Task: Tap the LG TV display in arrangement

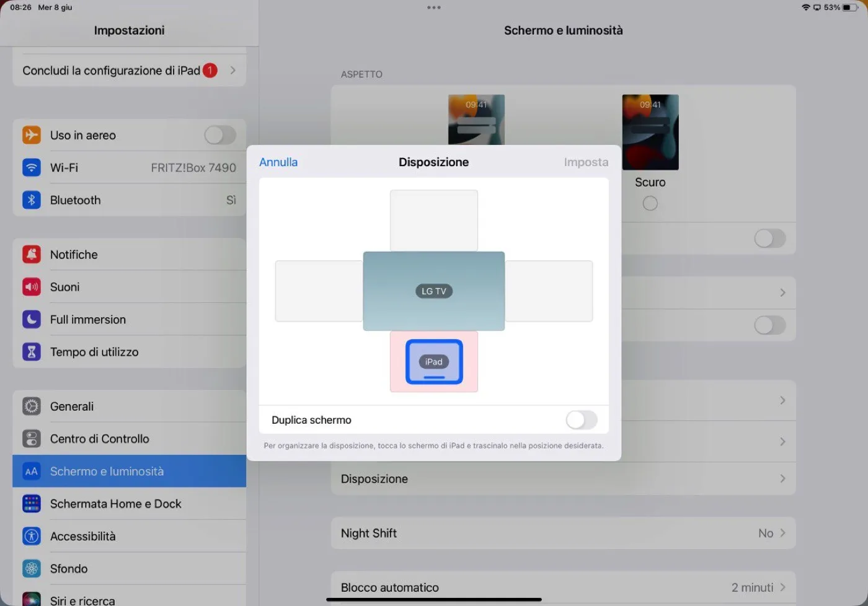Action: pyautogui.click(x=433, y=291)
